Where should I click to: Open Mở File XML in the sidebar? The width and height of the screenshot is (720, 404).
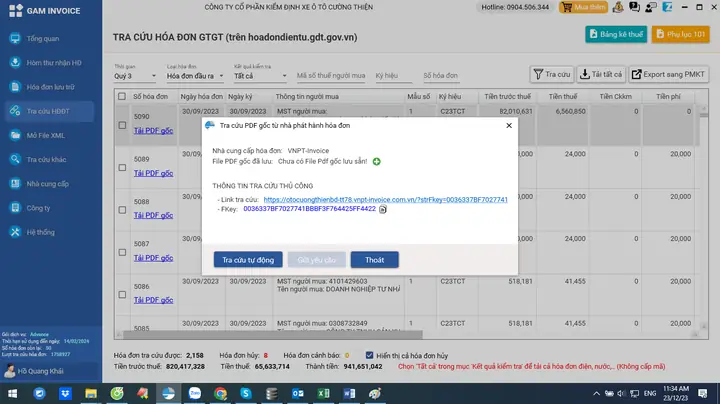pos(46,135)
